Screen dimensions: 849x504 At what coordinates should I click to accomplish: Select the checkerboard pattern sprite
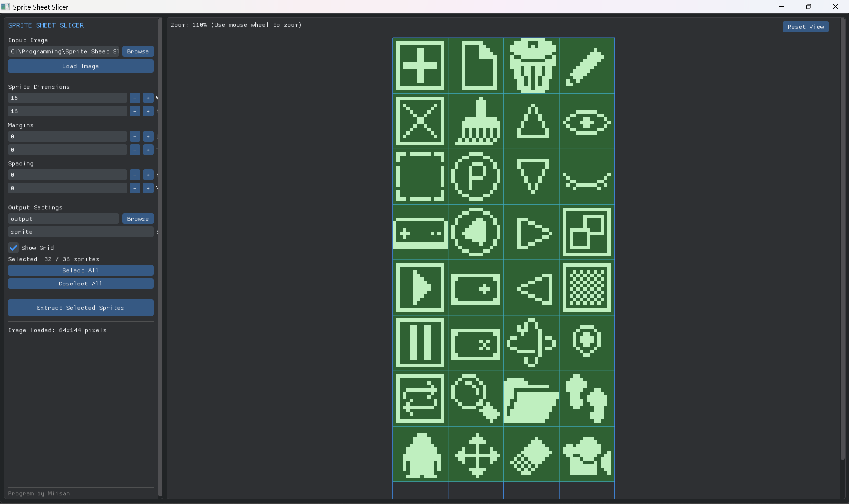pyautogui.click(x=586, y=287)
